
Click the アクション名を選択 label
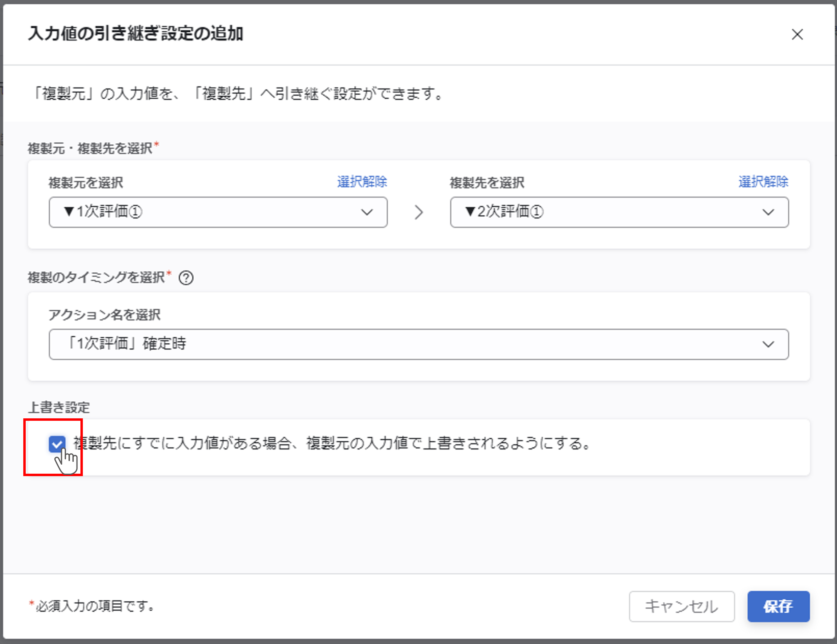(x=105, y=315)
